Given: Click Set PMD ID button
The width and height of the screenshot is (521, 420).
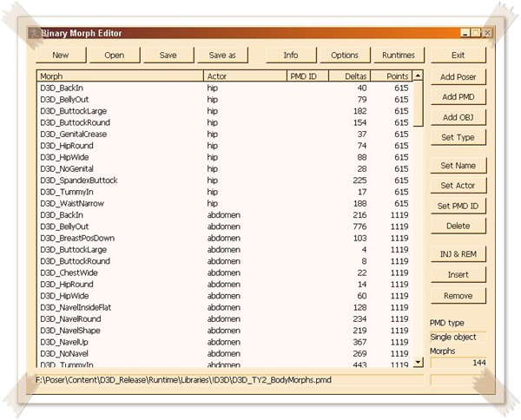Looking at the screenshot, I should click(458, 206).
